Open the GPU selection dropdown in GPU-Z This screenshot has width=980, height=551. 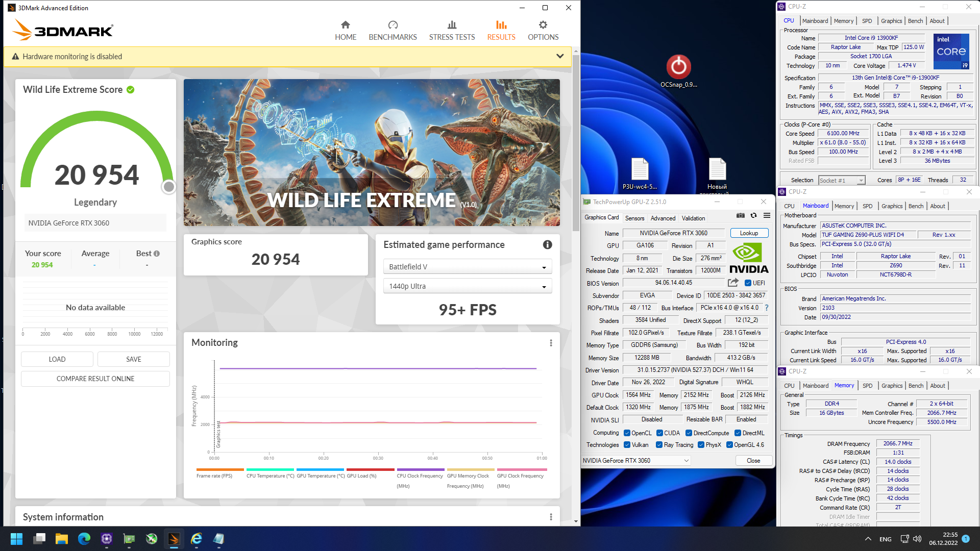pos(636,461)
